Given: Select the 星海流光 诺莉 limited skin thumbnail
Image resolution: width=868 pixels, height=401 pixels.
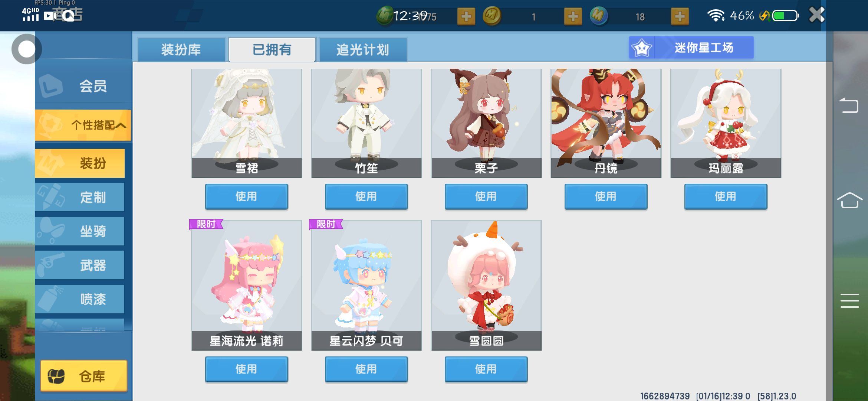Looking at the screenshot, I should 247,285.
